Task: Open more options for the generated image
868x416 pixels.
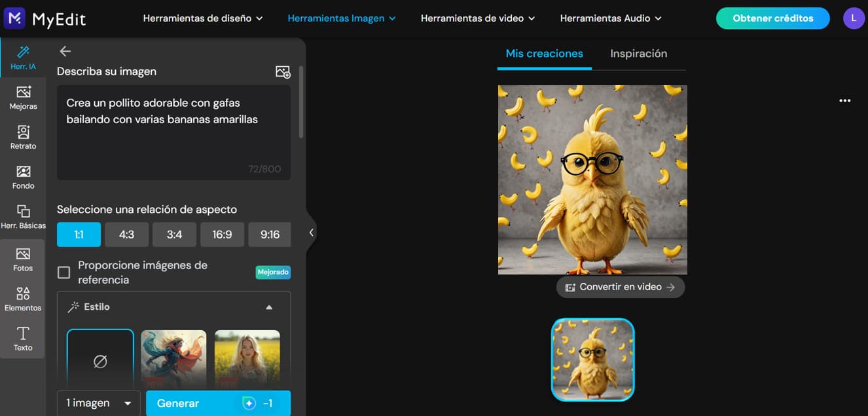Action: point(844,100)
